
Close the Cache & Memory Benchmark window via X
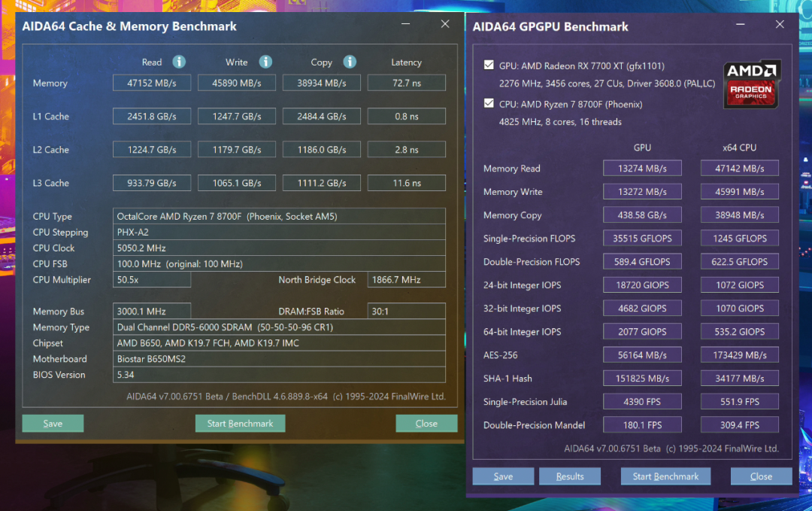pyautogui.click(x=445, y=24)
